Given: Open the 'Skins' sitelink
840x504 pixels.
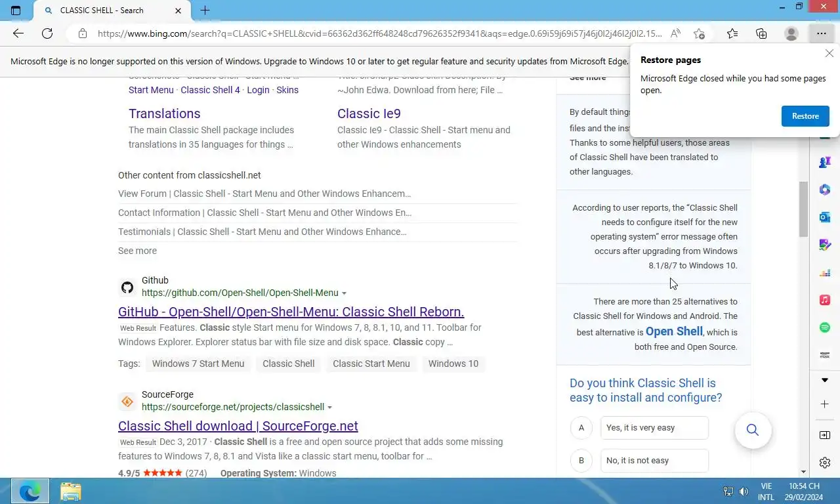Looking at the screenshot, I should point(287,90).
